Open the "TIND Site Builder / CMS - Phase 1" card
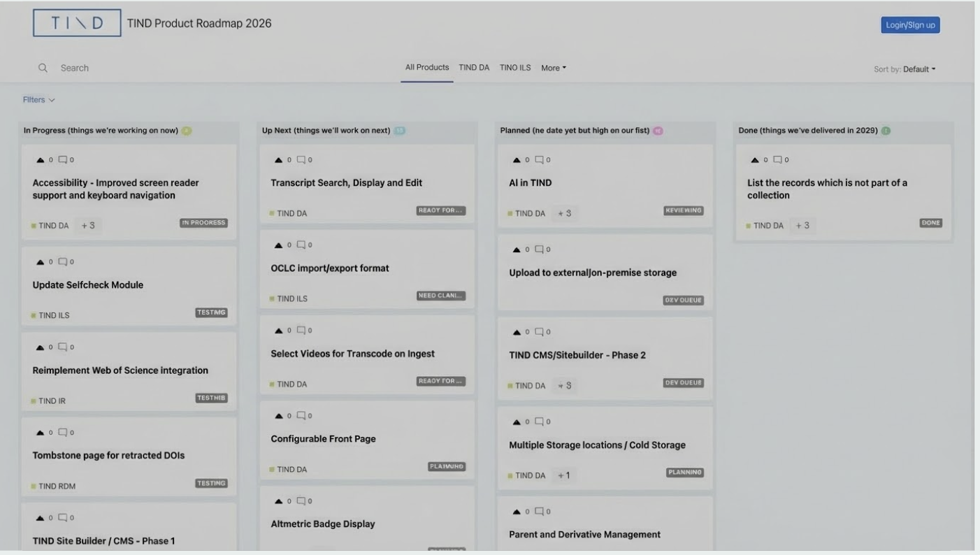 tap(105, 540)
